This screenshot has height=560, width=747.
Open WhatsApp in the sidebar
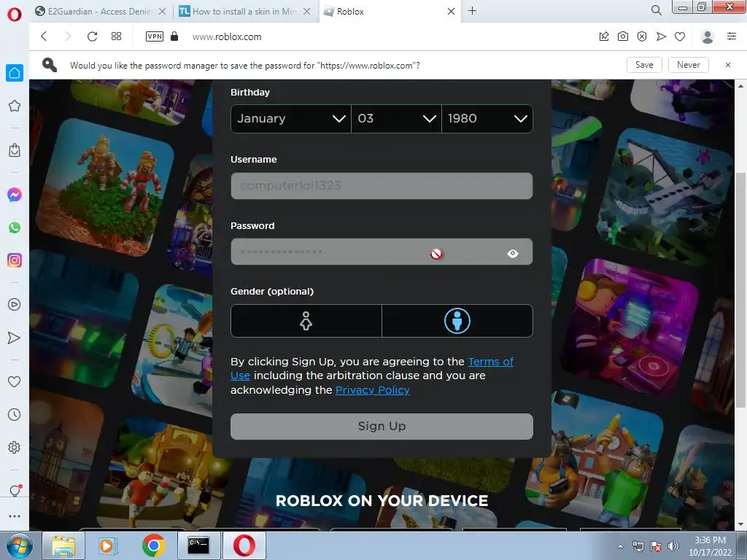click(15, 227)
